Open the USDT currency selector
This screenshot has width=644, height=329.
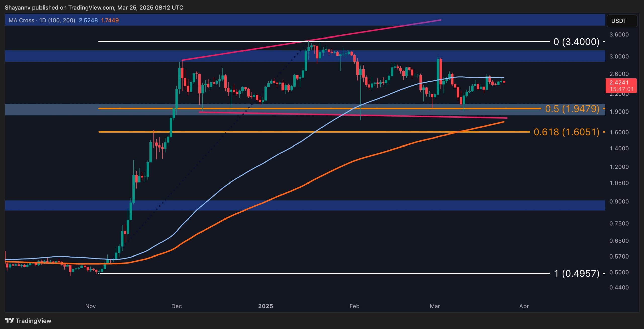622,21
